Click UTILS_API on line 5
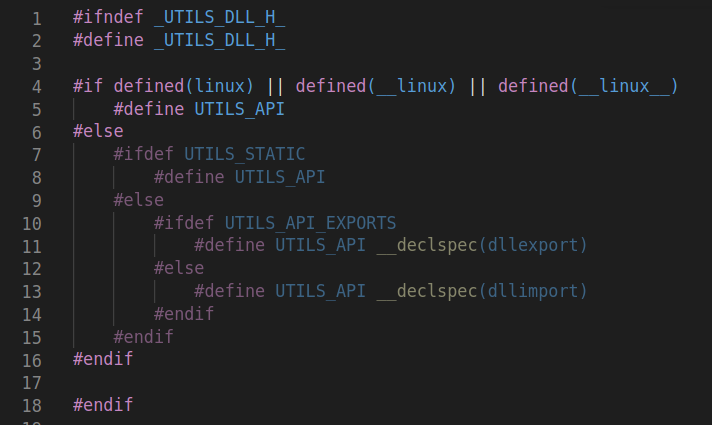The image size is (712, 425). point(239,109)
